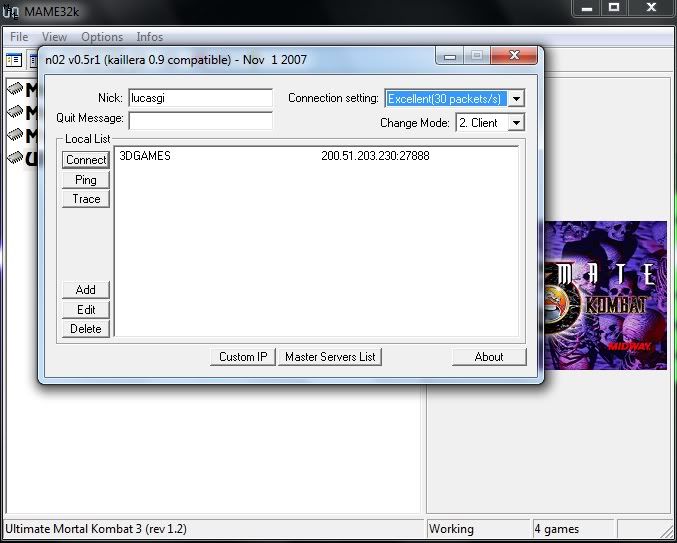Open the Master Servers List
This screenshot has width=677, height=543.
(x=330, y=357)
